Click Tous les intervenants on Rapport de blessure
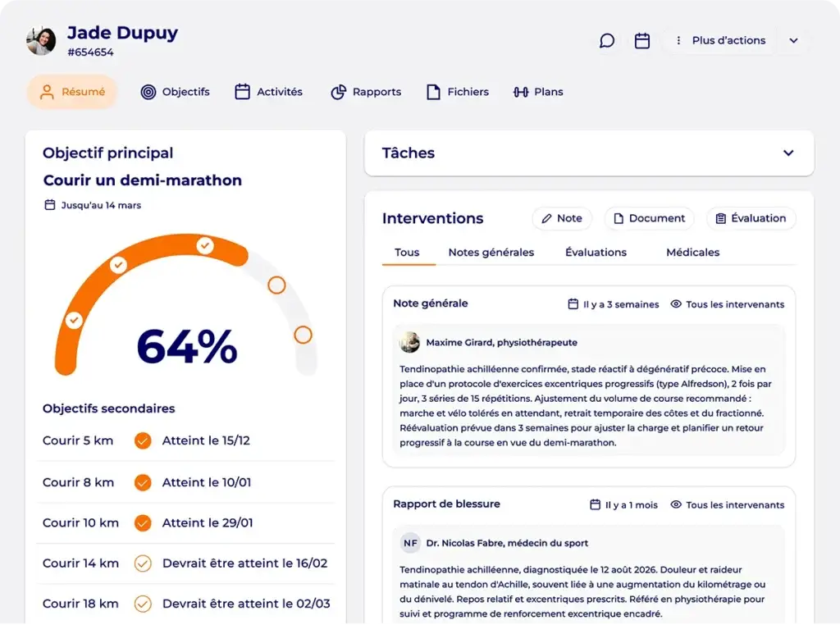 [x=735, y=505]
